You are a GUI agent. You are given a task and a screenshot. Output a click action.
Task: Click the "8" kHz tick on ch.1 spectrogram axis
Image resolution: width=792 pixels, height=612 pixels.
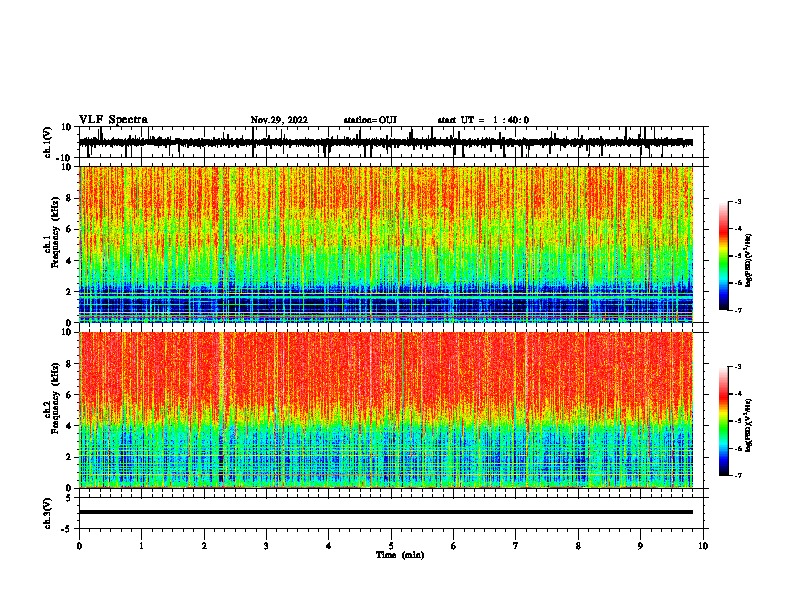point(69,198)
